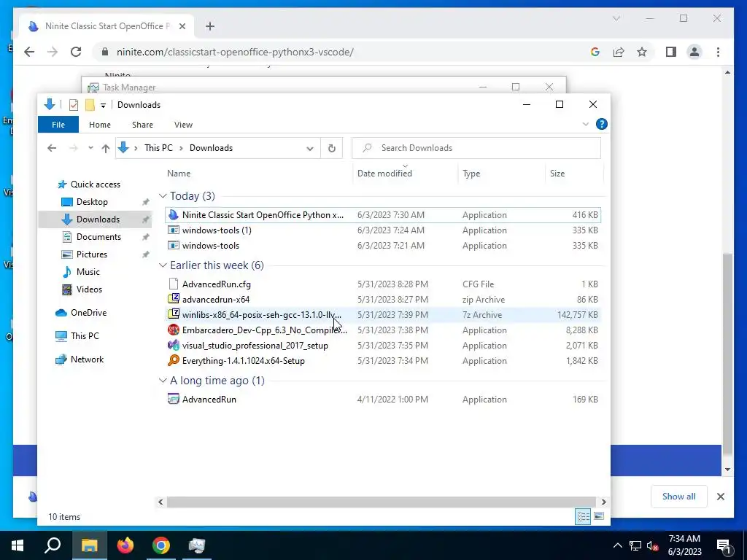The height and width of the screenshot is (560, 747).
Task: Switch to details view layout icon
Action: [583, 517]
